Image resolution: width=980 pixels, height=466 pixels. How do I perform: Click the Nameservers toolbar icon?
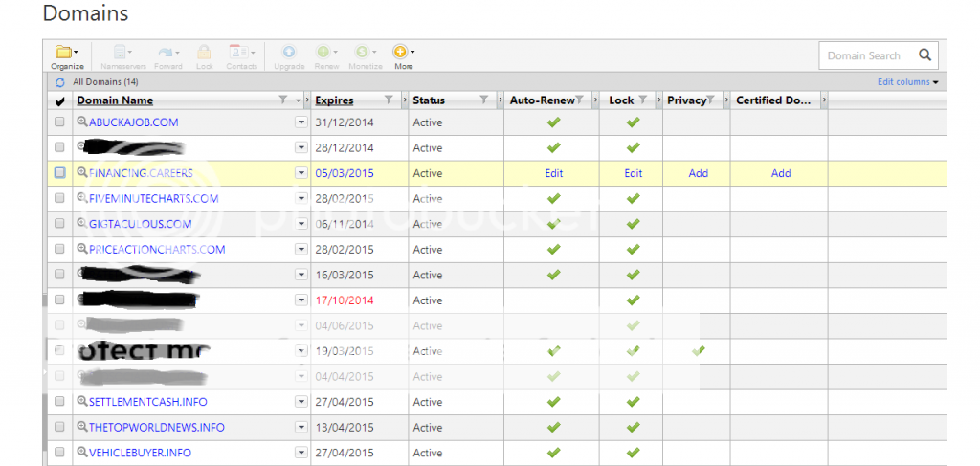123,56
